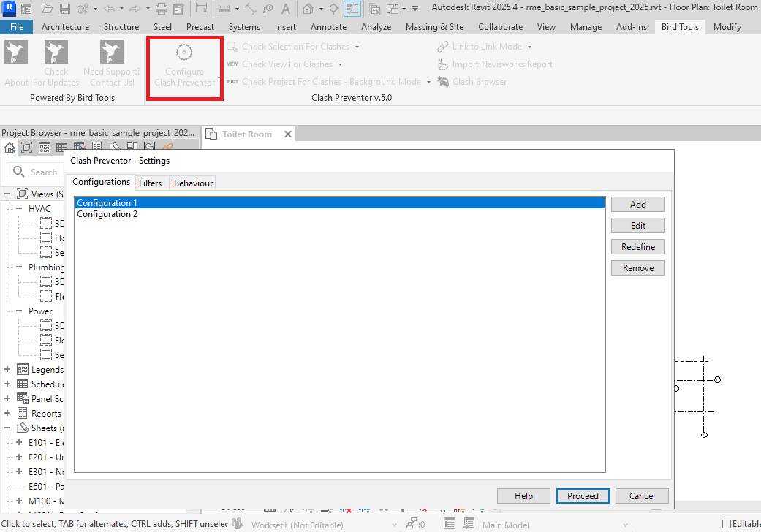Image resolution: width=761 pixels, height=532 pixels.
Task: Open the Main Model design option dropdown
Action: coord(625,525)
